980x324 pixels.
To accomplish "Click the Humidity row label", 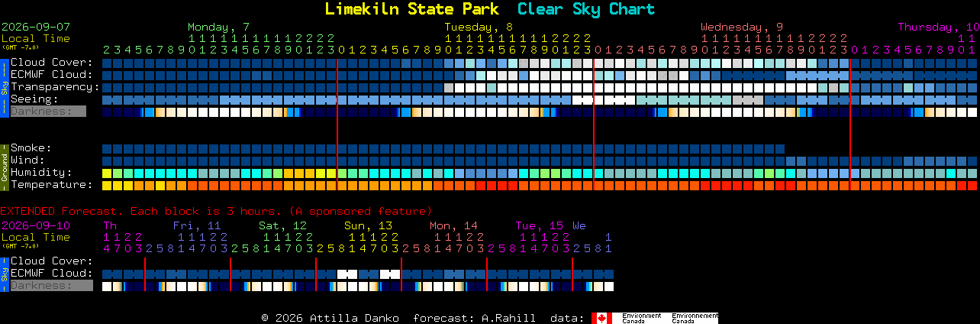I will (x=41, y=173).
